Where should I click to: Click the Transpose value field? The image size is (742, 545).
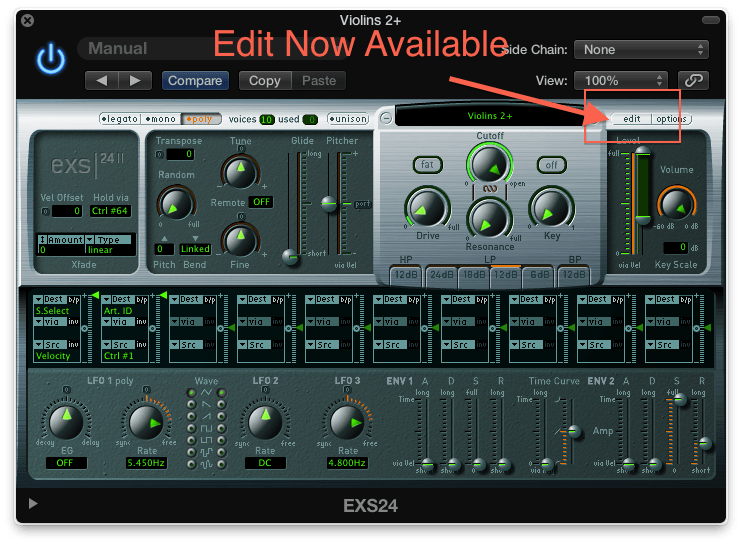180,154
